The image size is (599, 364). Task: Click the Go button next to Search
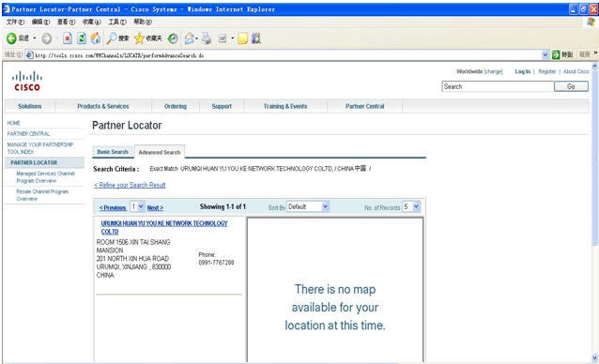tap(571, 86)
